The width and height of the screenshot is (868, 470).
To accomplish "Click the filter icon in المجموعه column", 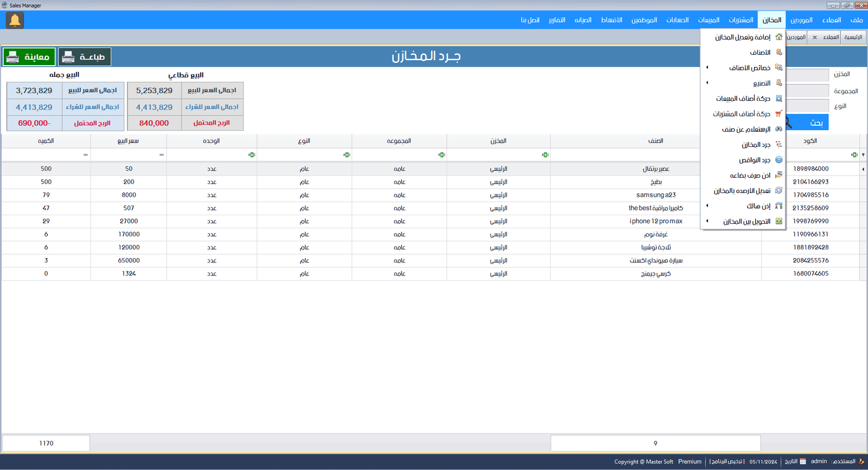I will tap(442, 155).
